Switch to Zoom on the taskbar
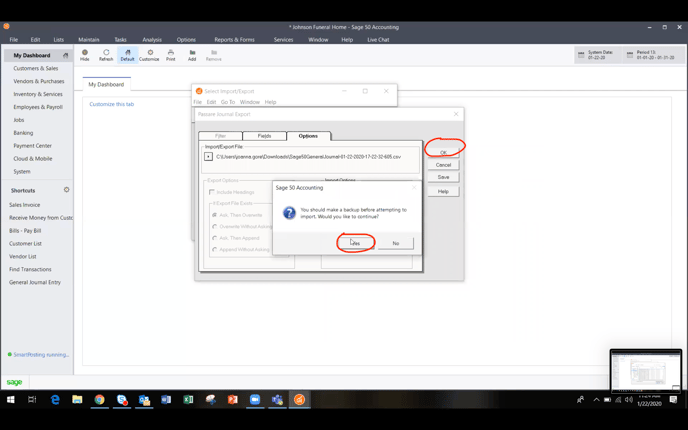688x430 pixels. [x=255, y=400]
